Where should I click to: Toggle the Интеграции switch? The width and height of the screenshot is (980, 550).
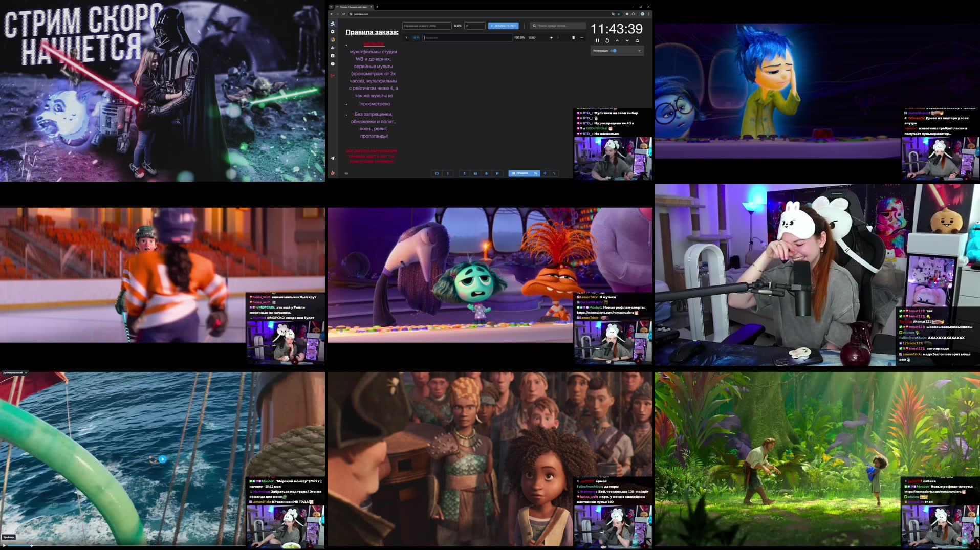(614, 51)
